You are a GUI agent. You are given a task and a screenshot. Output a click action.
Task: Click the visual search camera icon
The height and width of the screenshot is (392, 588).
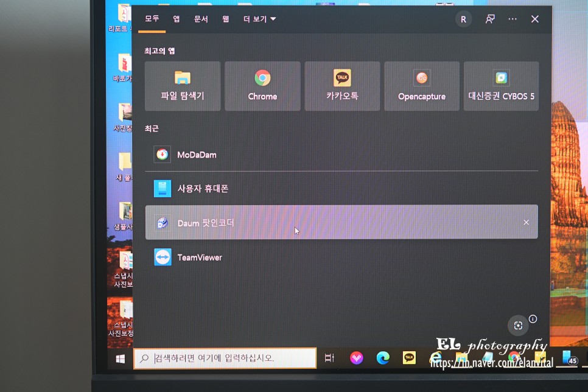coord(518,326)
